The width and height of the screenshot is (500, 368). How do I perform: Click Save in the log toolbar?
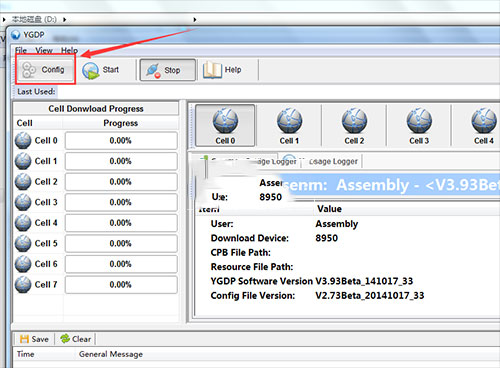[x=34, y=339]
